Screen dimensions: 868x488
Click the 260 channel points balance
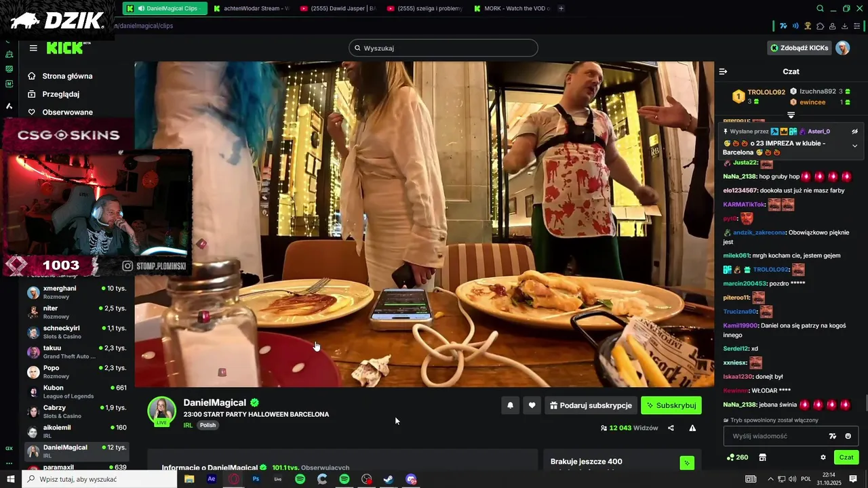coord(737,457)
